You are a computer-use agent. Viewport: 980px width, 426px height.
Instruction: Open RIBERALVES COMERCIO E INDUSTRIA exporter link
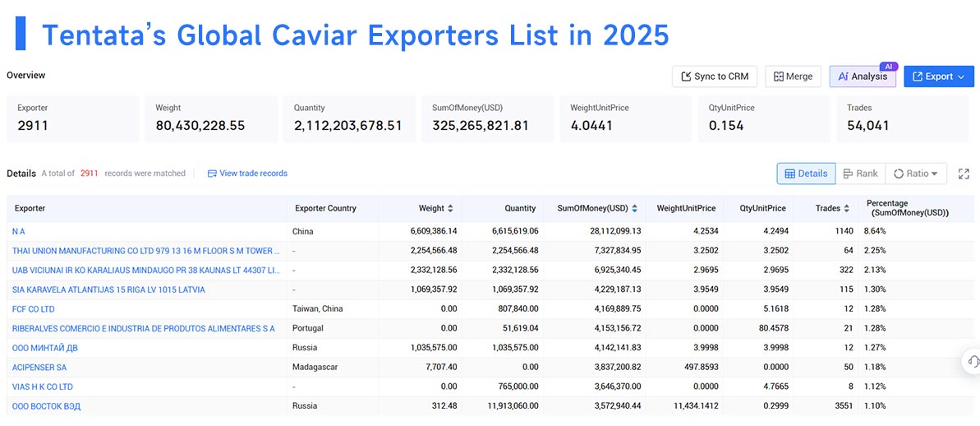(x=143, y=328)
